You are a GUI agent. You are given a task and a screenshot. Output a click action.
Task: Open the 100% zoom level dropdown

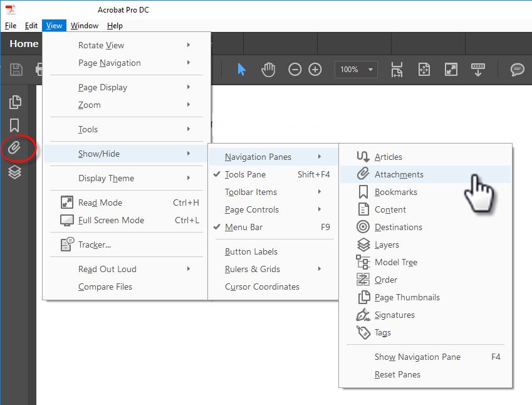(356, 70)
